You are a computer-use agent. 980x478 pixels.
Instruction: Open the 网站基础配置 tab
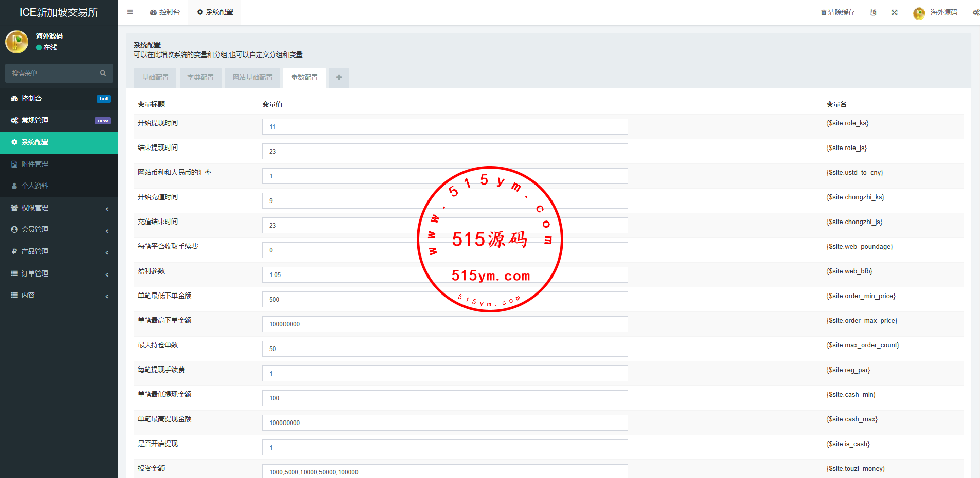point(253,78)
